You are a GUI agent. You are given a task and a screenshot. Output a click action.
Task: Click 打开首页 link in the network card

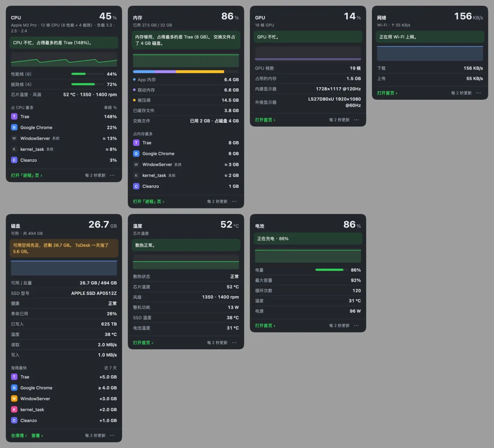click(x=387, y=93)
